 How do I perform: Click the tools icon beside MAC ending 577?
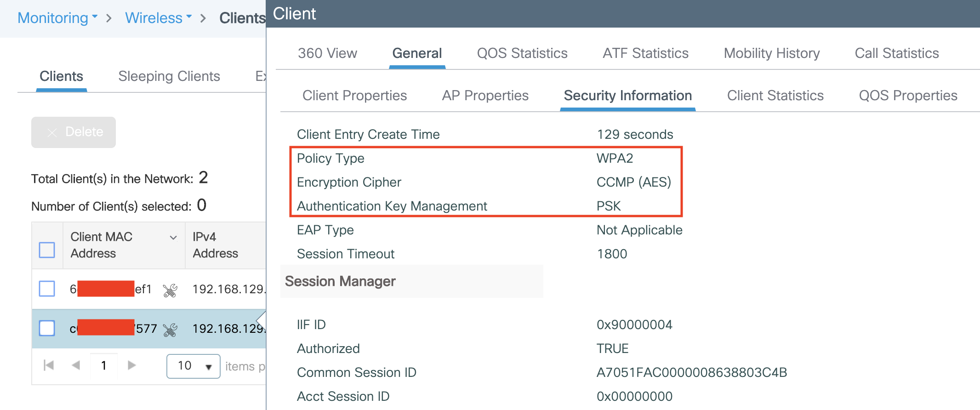tap(170, 330)
